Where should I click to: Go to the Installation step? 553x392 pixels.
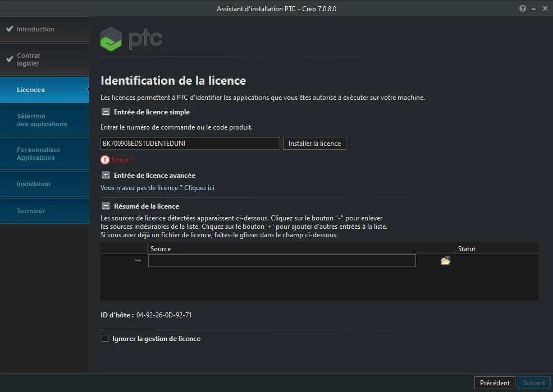click(44, 184)
